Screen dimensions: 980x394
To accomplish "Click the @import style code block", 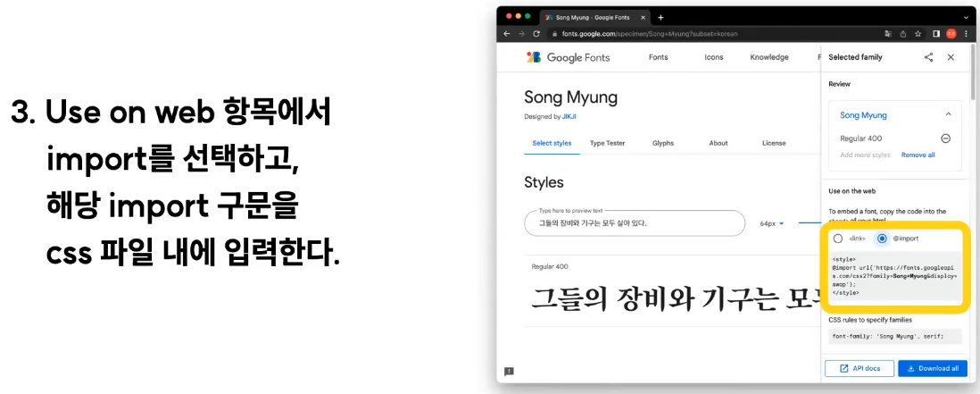I will [894, 275].
